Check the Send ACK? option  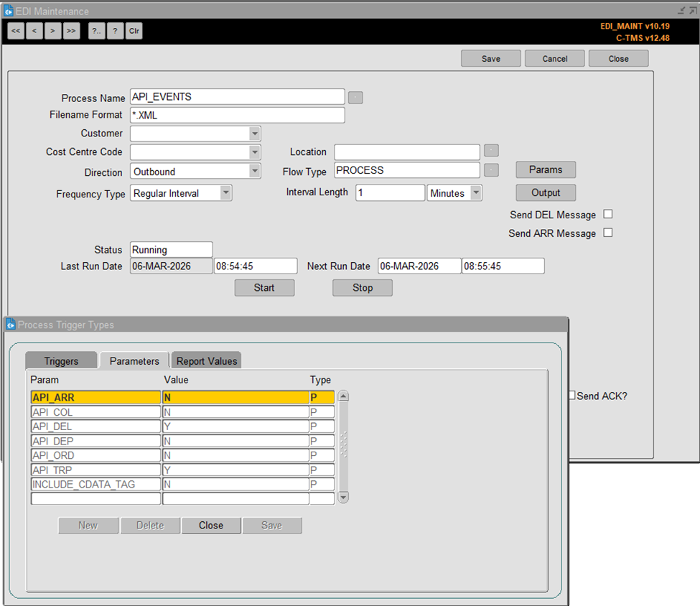(571, 396)
